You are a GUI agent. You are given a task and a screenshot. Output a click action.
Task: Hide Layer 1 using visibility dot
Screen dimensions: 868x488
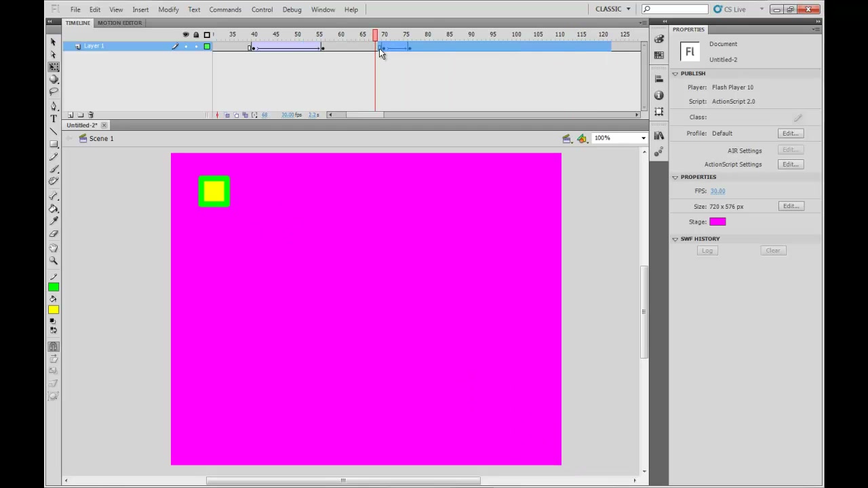tap(186, 46)
